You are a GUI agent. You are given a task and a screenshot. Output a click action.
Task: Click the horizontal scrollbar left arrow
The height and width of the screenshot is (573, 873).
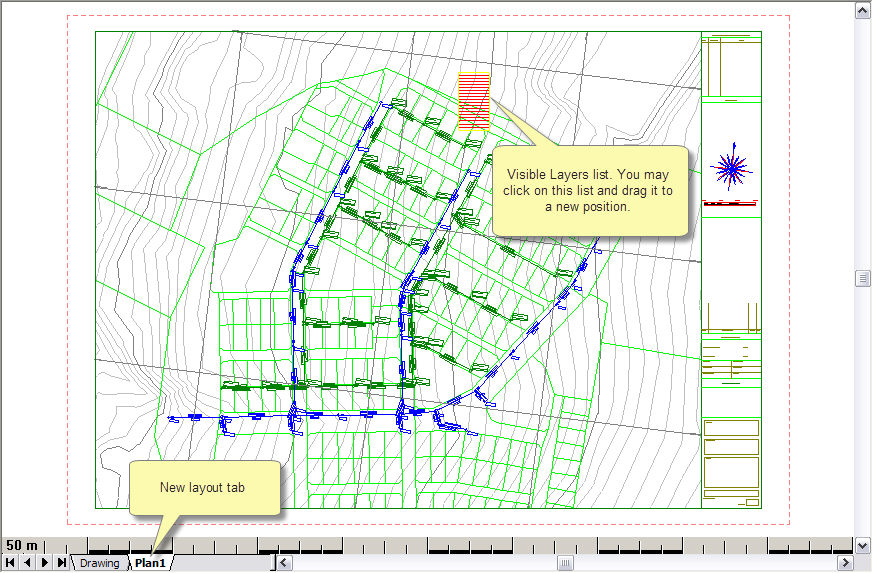click(x=284, y=563)
